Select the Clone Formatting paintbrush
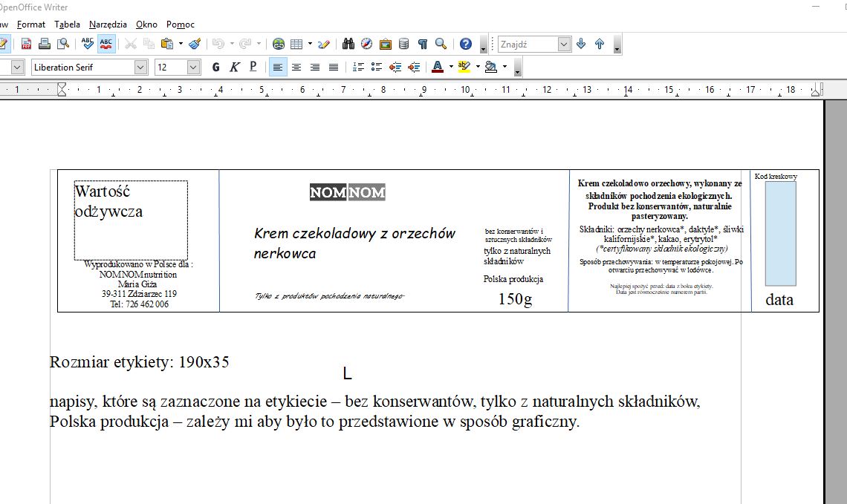The height and width of the screenshot is (504, 847). (194, 44)
